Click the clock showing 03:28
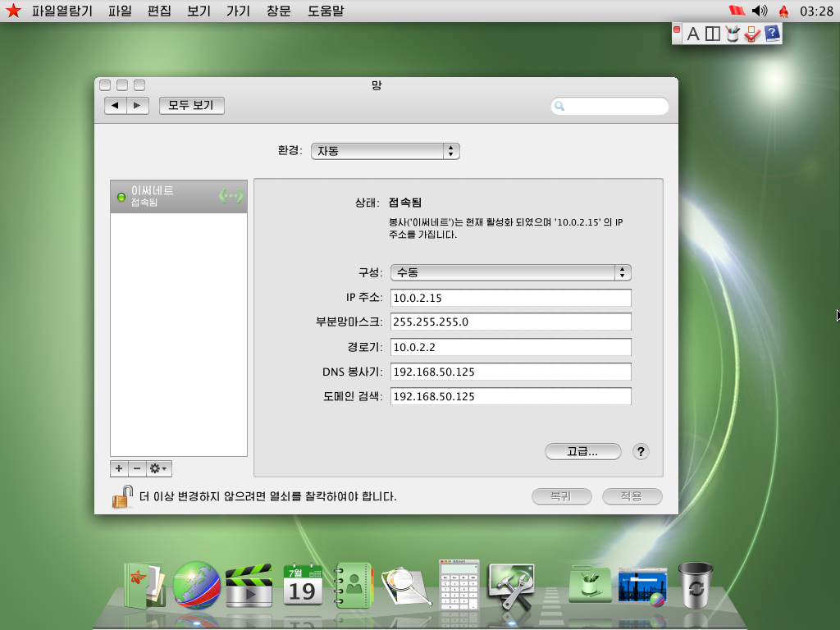The width and height of the screenshot is (840, 630). (x=816, y=11)
